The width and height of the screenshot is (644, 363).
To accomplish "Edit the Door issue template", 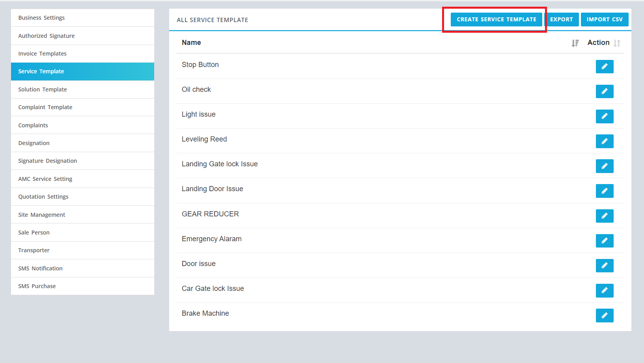I will pyautogui.click(x=605, y=266).
